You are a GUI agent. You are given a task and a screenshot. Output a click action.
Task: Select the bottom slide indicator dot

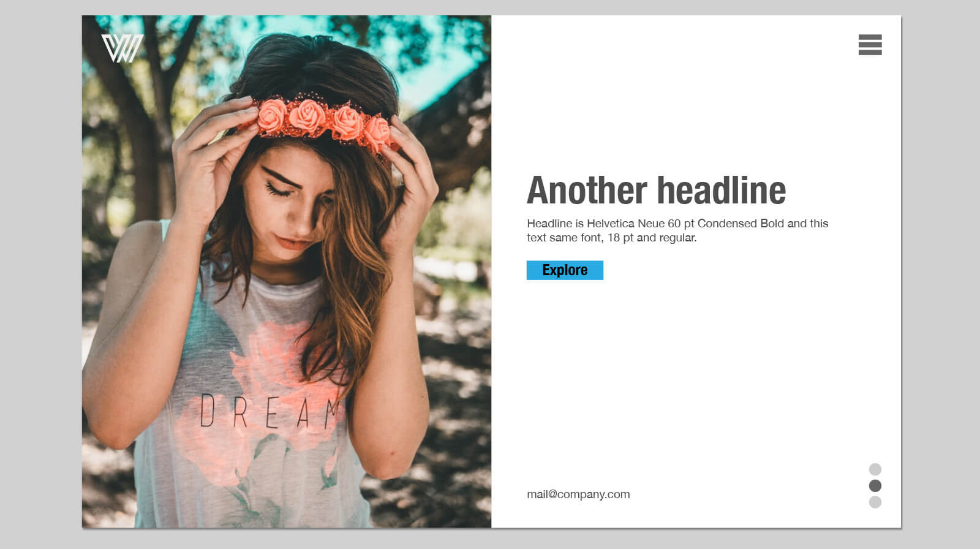(x=875, y=502)
